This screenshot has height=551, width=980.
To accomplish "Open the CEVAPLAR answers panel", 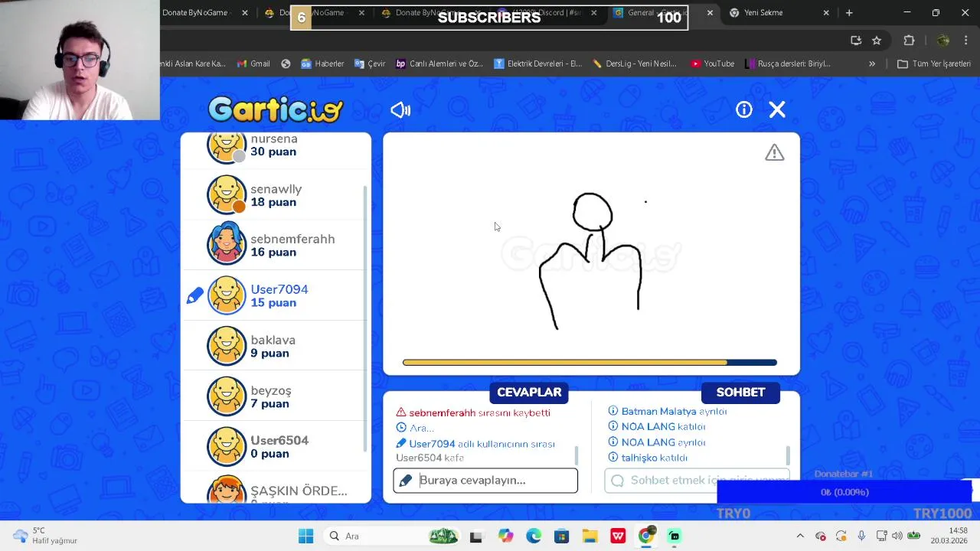I will coord(529,392).
